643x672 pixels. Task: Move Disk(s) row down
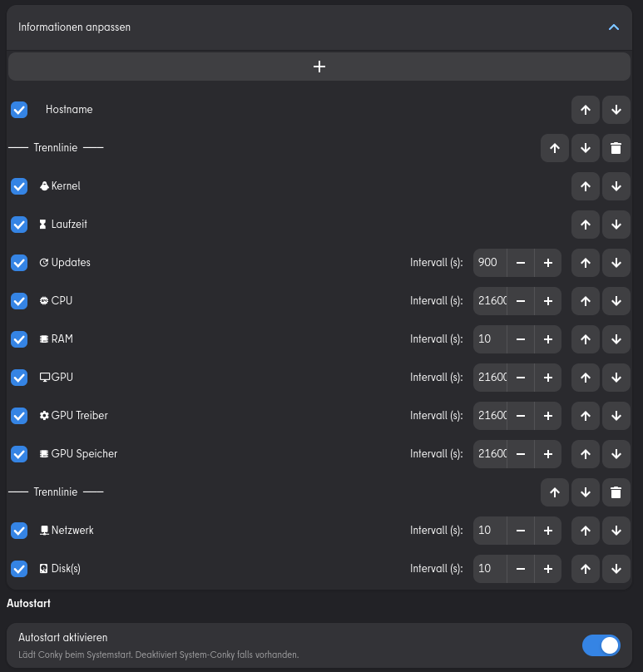click(616, 569)
